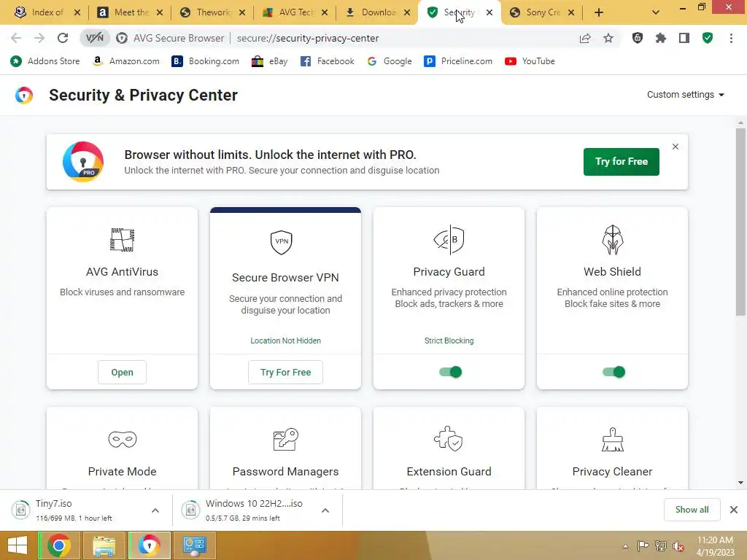The height and width of the screenshot is (560, 747).
Task: Click the AVG AntiVirus card icon
Action: [122, 239]
